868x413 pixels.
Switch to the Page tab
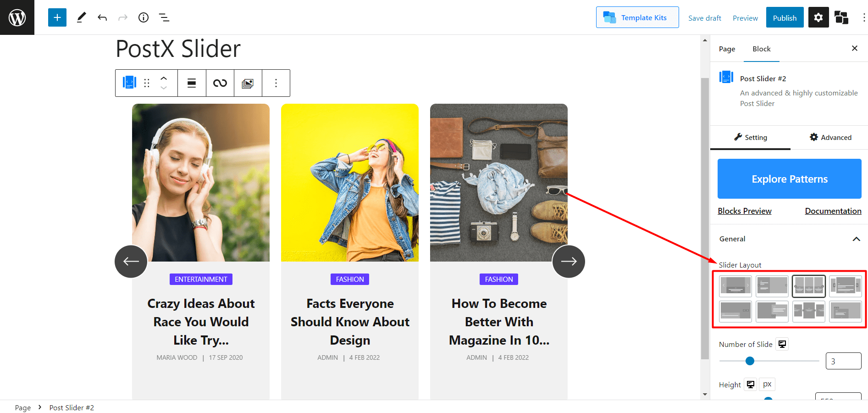click(727, 49)
